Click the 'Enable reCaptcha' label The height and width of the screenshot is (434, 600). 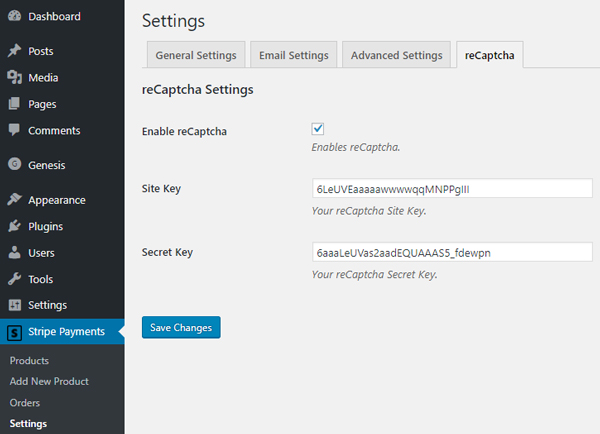click(x=184, y=131)
